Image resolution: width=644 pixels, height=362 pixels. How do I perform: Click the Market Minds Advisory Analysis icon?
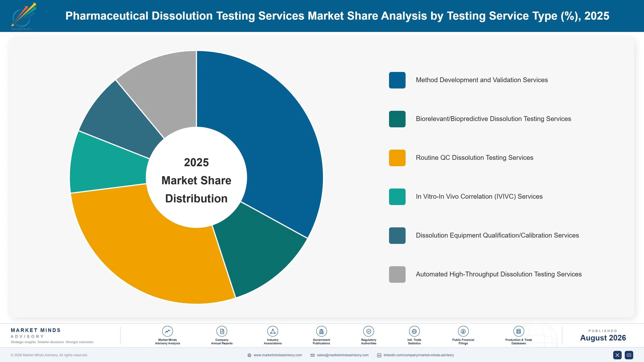(x=168, y=331)
